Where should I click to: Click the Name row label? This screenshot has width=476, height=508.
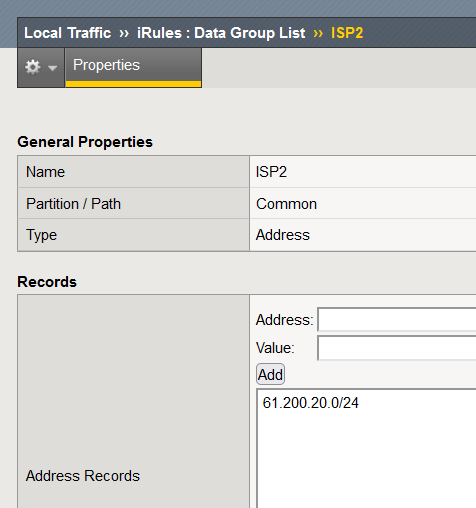tap(45, 172)
